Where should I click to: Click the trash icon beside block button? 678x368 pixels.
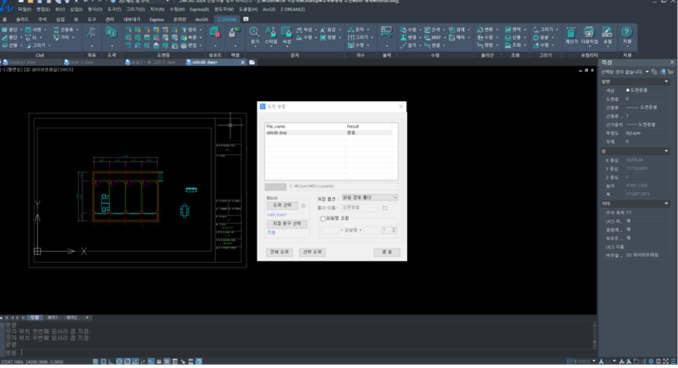click(303, 206)
